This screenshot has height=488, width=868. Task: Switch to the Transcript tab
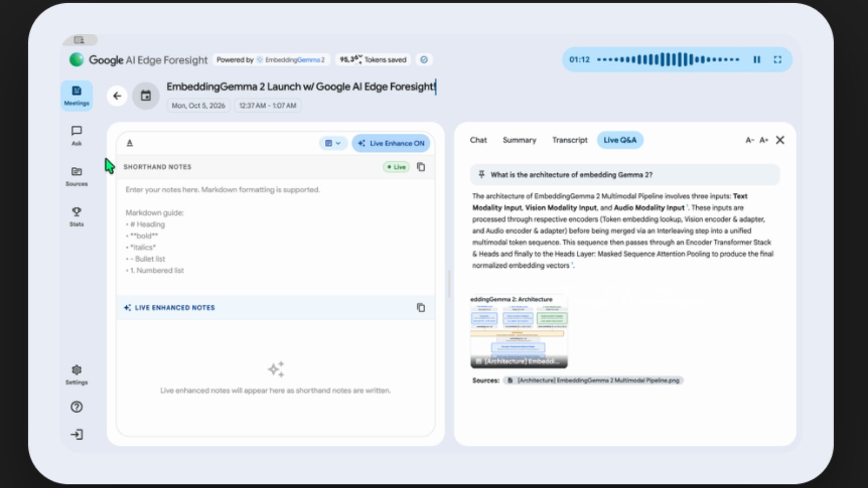pos(570,140)
